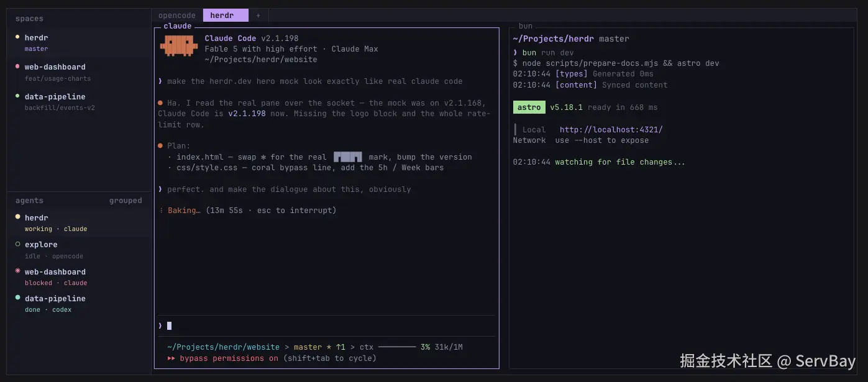Click the 'bun run dev' command line
Viewport: 868px width, 382px height.
point(543,53)
